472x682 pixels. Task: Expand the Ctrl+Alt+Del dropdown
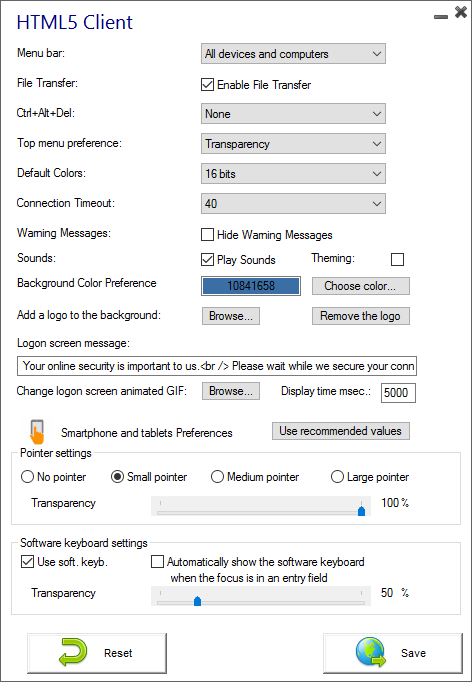293,114
